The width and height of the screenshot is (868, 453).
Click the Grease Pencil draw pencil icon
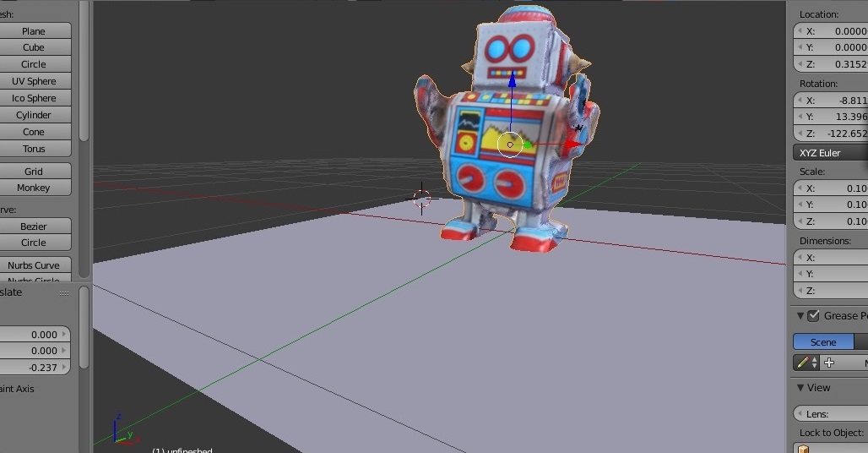pos(803,363)
